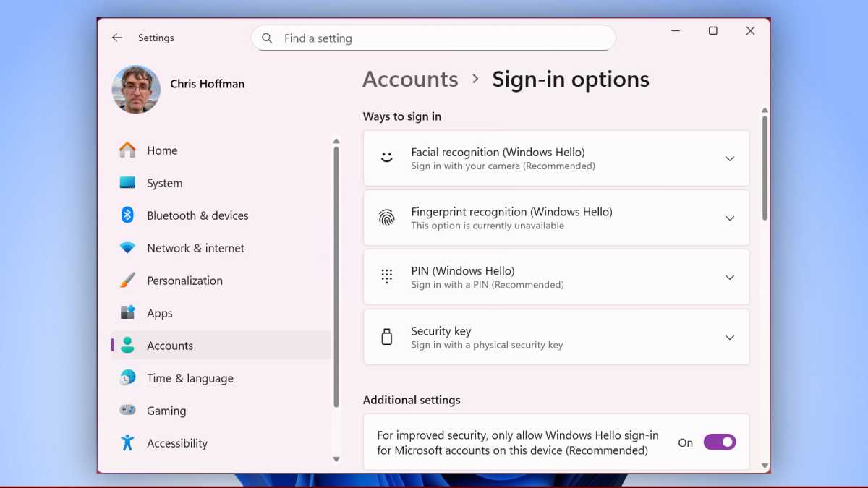
Task: Open the Accounts section in sidebar
Action: coord(170,346)
